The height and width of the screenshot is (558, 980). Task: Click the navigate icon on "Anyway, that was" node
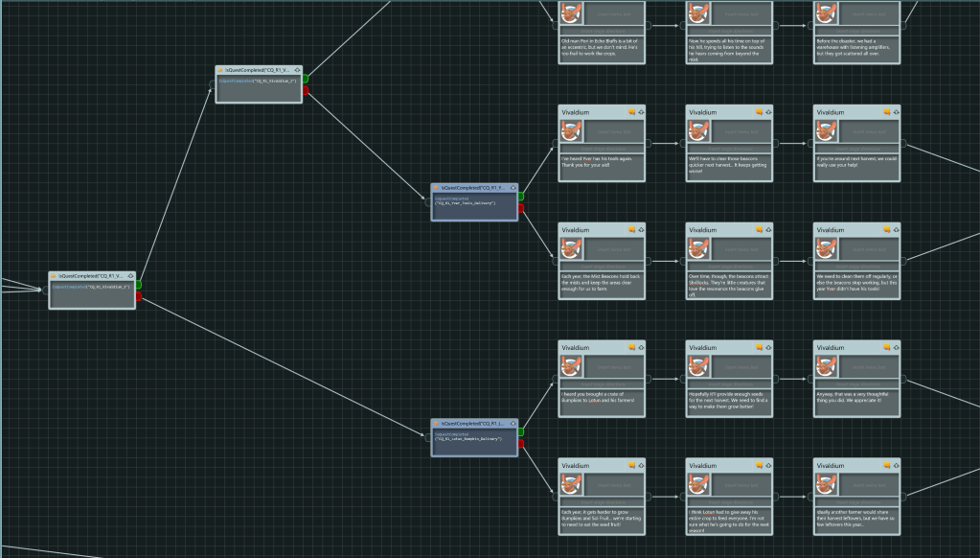pyautogui.click(x=896, y=348)
